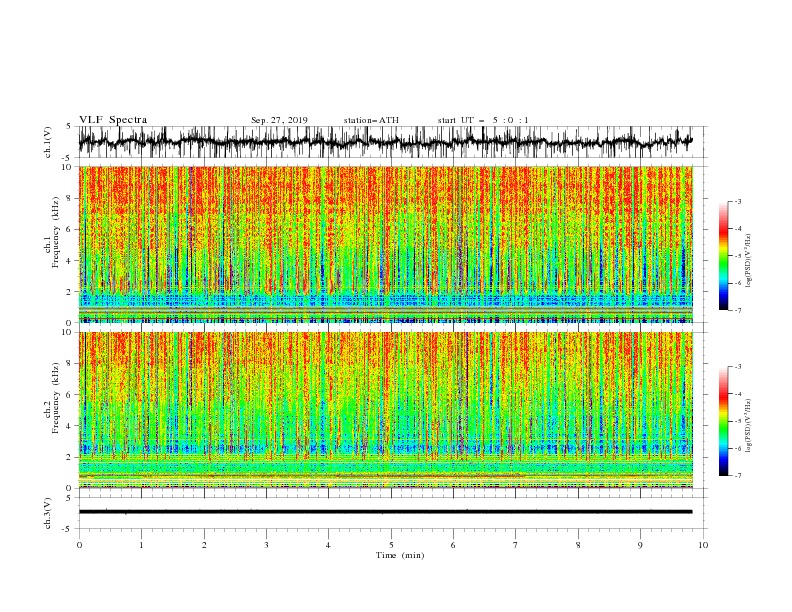The image size is (792, 612).
Task: Click the "-3" tick on ch.1 colorbar
Action: [738, 202]
